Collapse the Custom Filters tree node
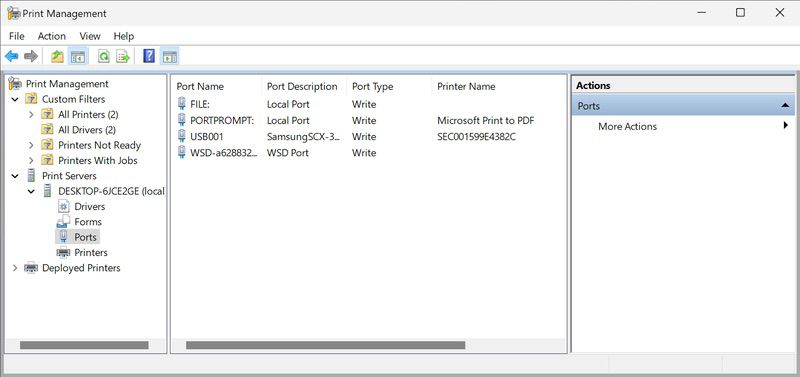 [15, 99]
